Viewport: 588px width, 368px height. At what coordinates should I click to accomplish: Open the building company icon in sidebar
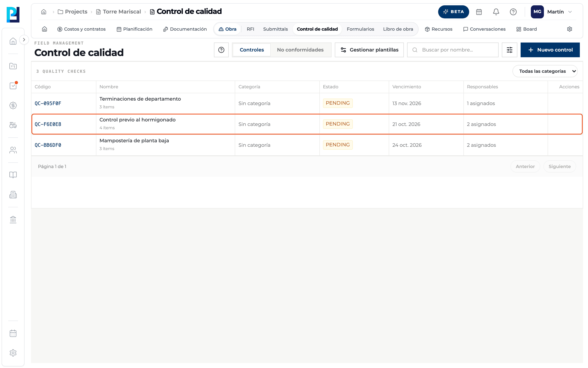click(13, 194)
